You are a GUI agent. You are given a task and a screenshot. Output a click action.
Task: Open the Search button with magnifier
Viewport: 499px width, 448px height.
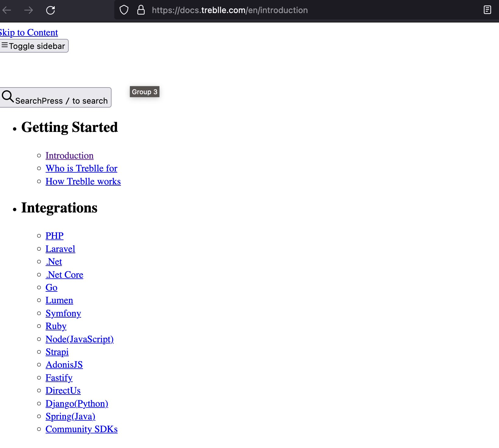tap(55, 98)
